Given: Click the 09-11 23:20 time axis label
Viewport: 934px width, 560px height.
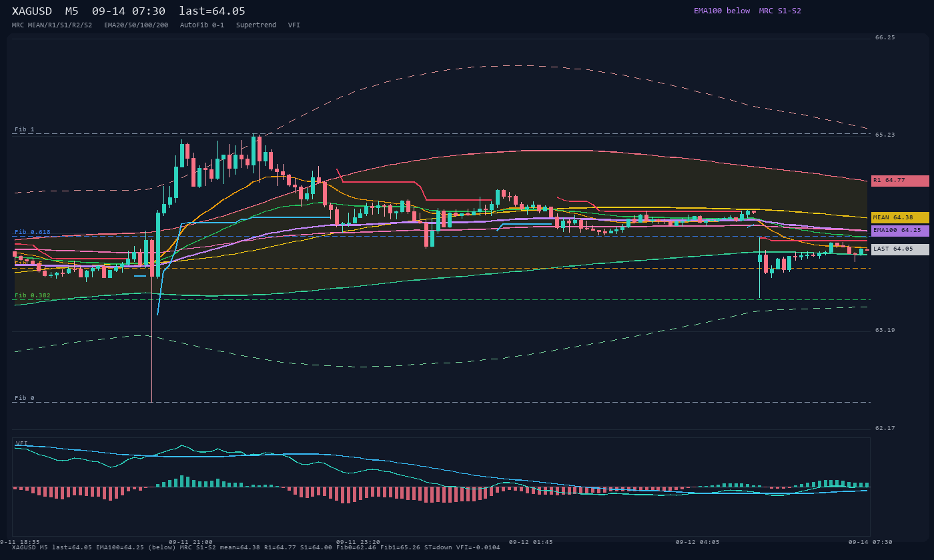Looking at the screenshot, I should pyautogui.click(x=358, y=542).
